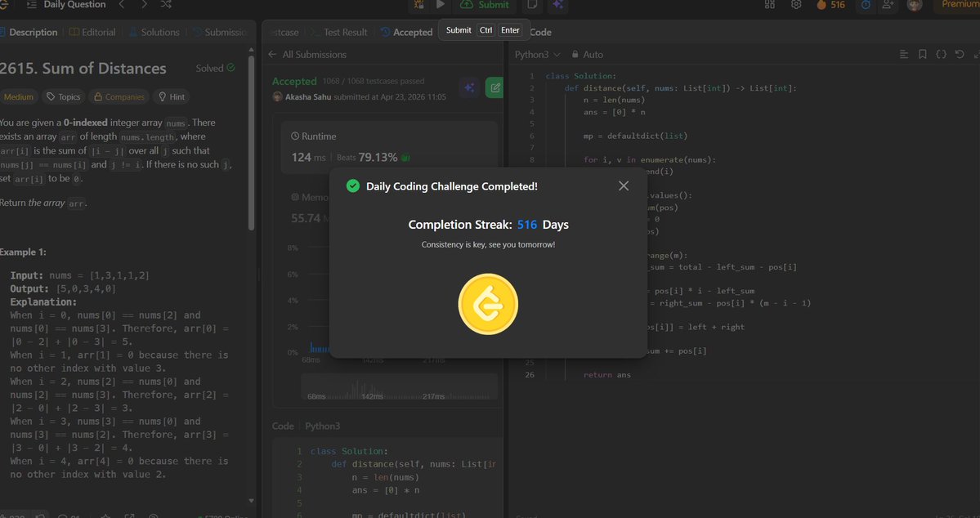
Task: Close the Daily Coding Challenge Completed dialog
Action: [623, 186]
